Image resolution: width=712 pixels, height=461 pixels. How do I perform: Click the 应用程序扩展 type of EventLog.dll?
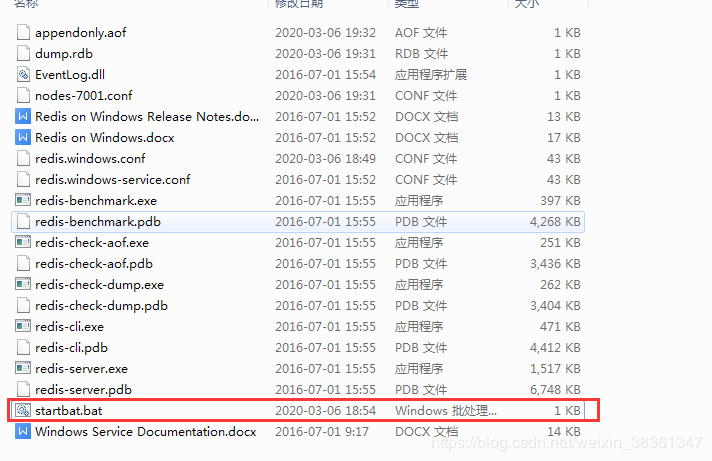pos(431,74)
